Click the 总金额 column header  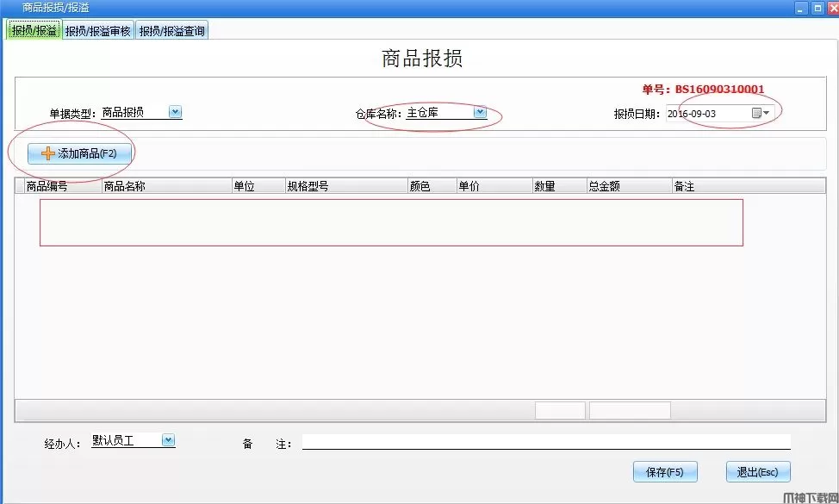(x=604, y=186)
